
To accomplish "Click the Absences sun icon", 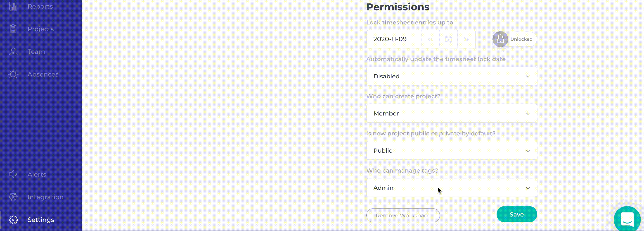I will tap(13, 74).
